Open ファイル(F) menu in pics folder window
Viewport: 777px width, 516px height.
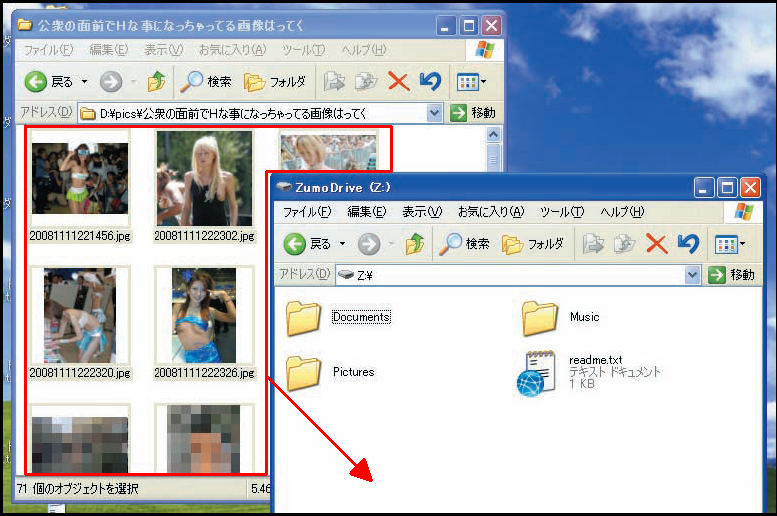pyautogui.click(x=48, y=50)
